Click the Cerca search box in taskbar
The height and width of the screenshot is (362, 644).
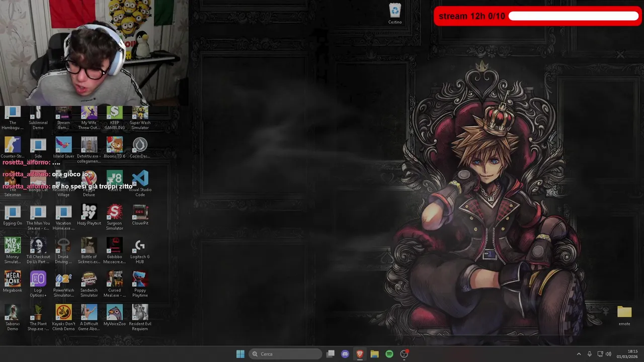click(x=285, y=354)
